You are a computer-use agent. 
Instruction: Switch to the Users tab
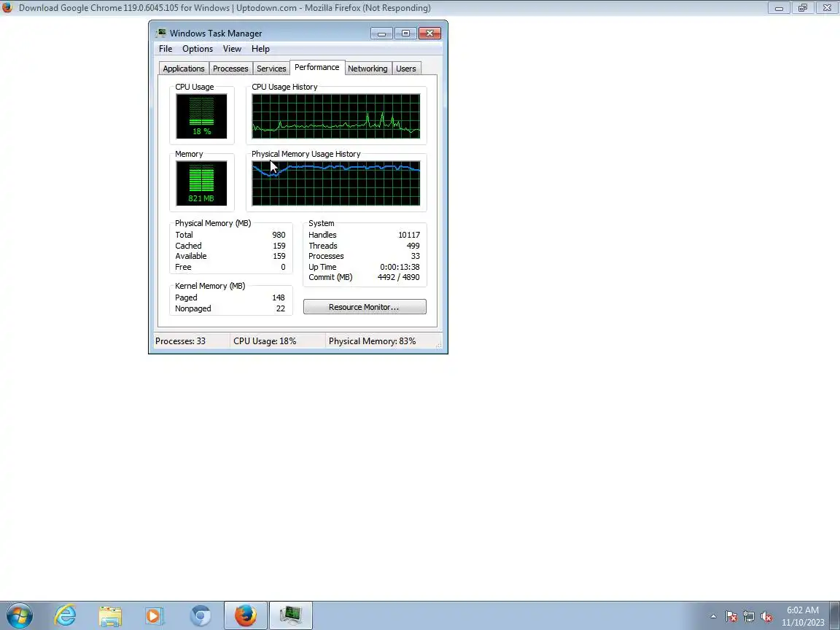(406, 69)
